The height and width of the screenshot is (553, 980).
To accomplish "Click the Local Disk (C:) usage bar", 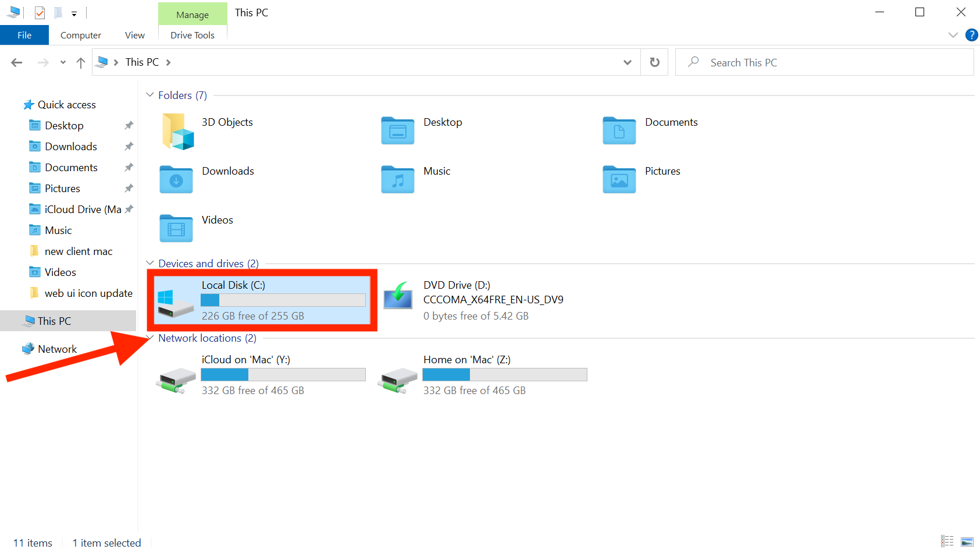I will 283,300.
